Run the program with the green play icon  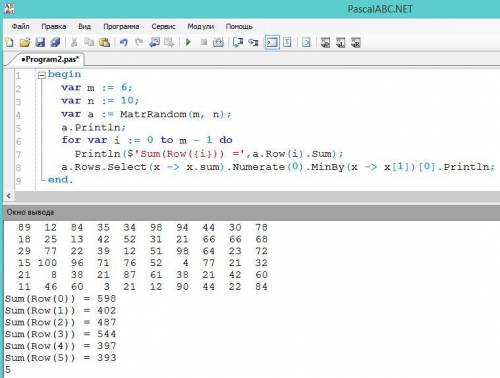point(188,42)
